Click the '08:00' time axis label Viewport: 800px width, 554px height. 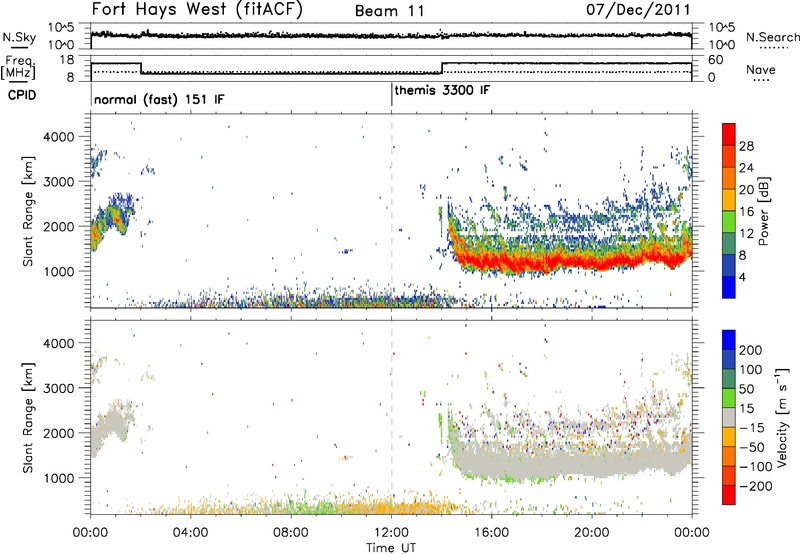click(291, 533)
